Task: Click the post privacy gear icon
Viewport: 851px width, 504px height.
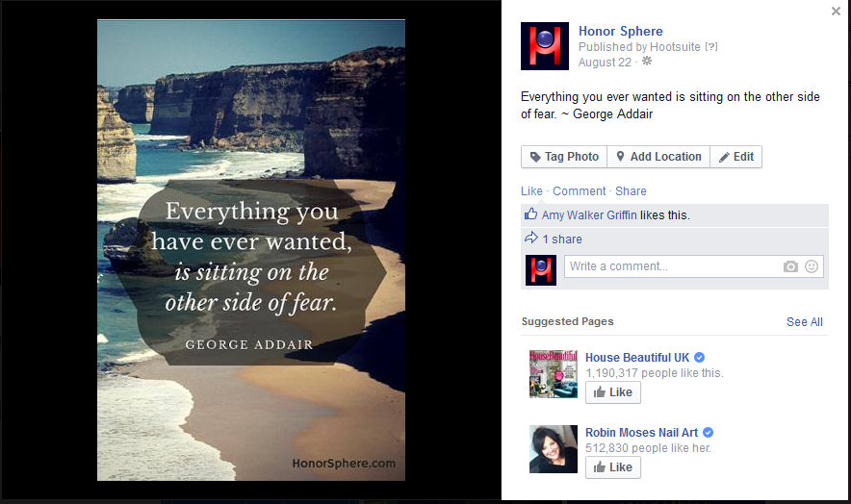Action: (646, 62)
